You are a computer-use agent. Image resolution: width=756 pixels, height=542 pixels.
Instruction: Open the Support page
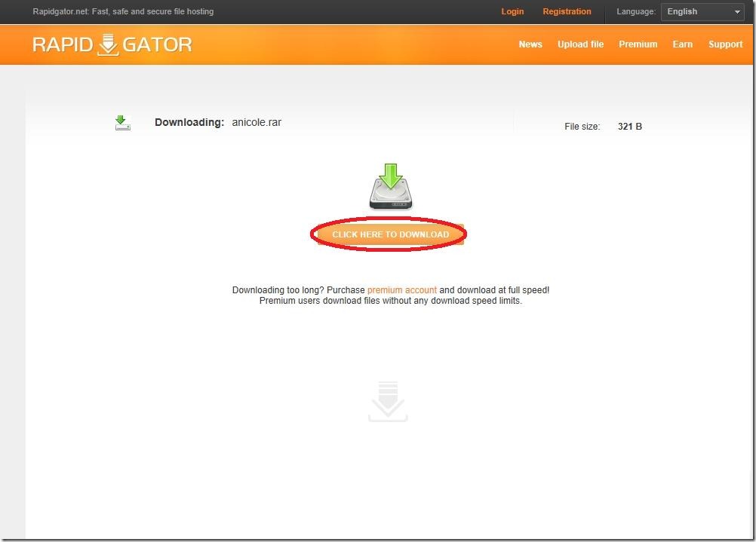pyautogui.click(x=725, y=44)
